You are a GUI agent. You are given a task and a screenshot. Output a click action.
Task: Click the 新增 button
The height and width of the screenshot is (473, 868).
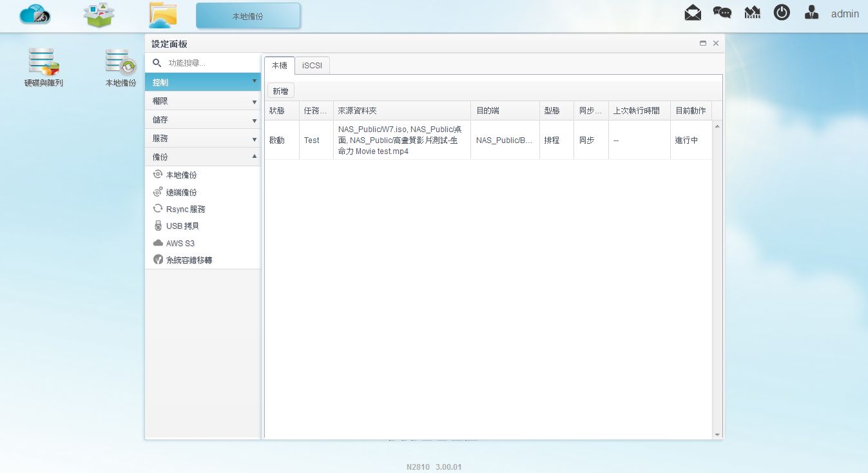pyautogui.click(x=280, y=91)
